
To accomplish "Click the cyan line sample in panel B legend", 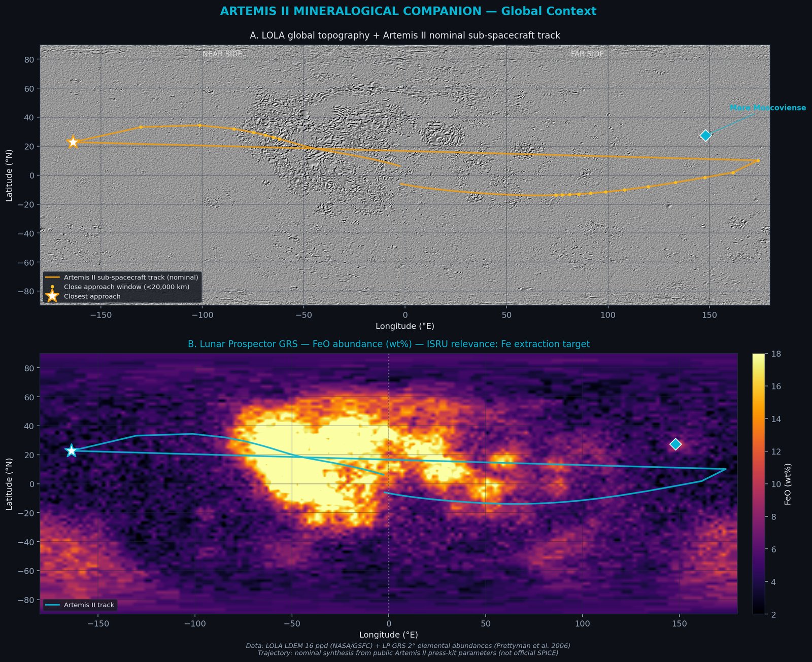I will (52, 605).
